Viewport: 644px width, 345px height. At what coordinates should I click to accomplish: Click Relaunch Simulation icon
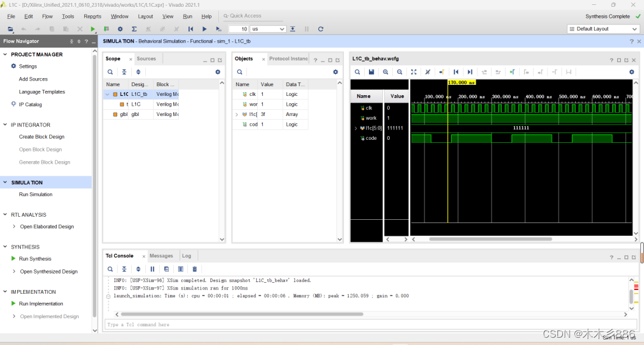(321, 29)
